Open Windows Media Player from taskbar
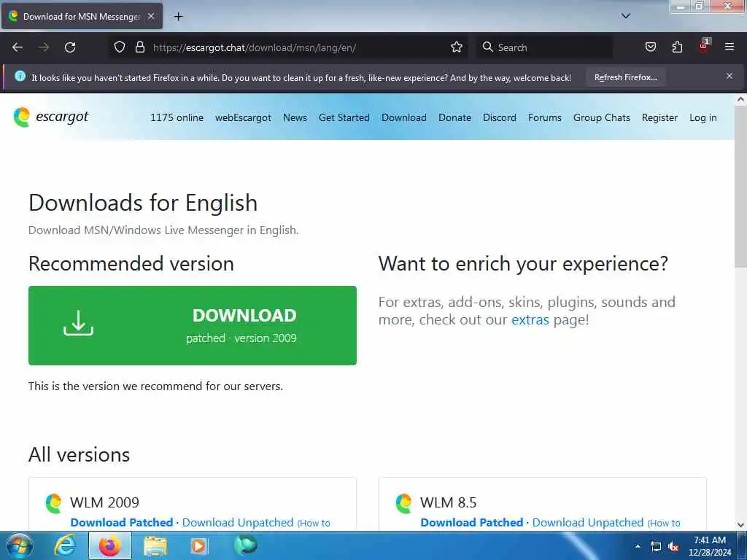Image resolution: width=747 pixels, height=560 pixels. click(x=199, y=545)
